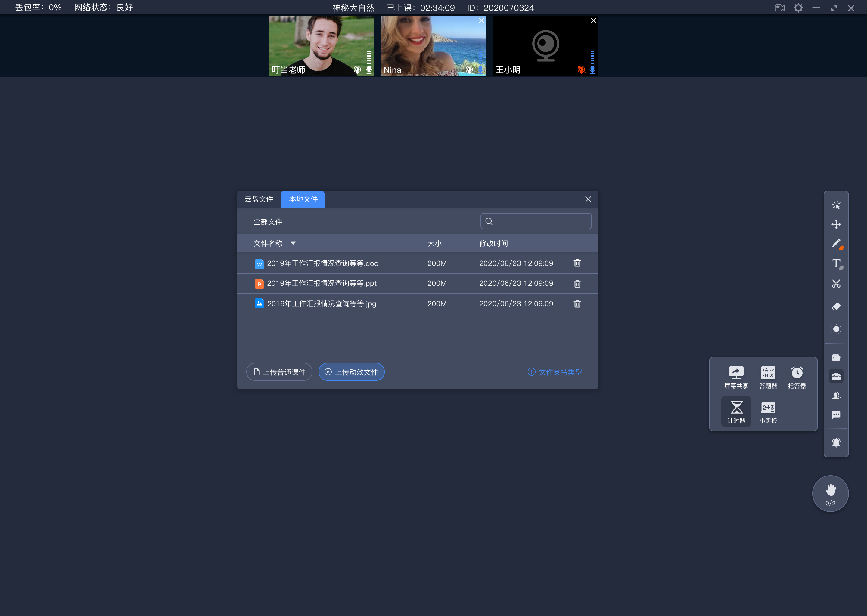Click the eraser tool icon
The image size is (867, 616).
click(836, 306)
